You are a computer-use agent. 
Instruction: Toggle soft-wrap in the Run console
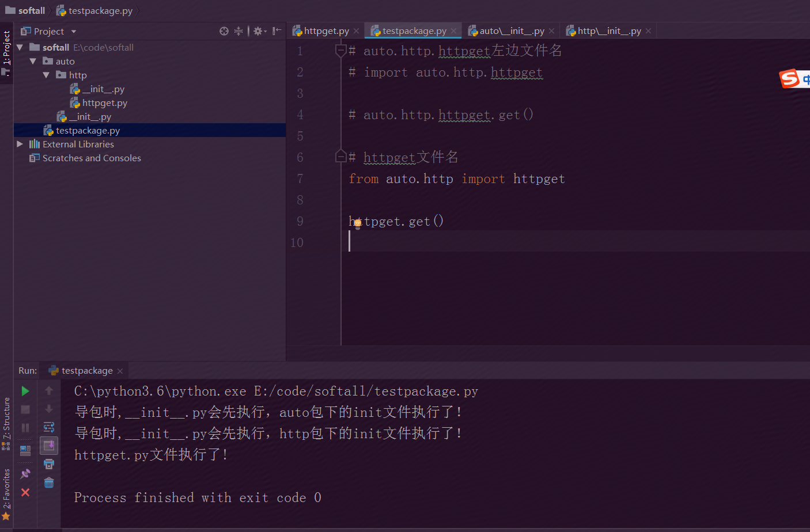(49, 427)
